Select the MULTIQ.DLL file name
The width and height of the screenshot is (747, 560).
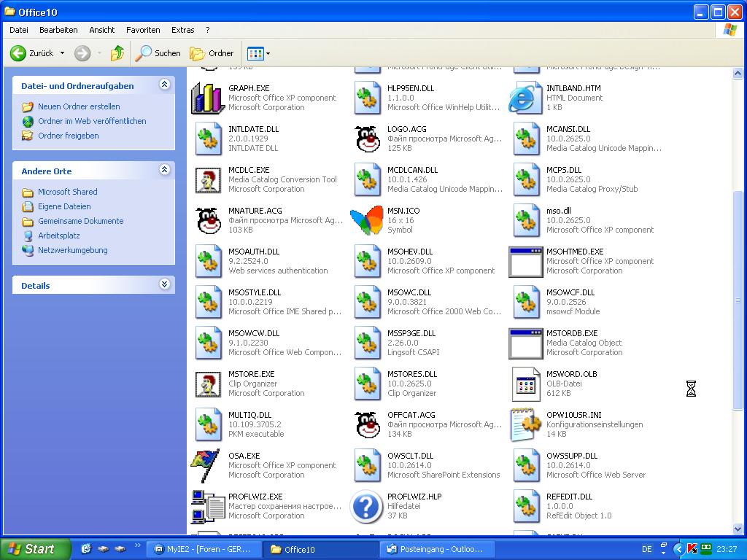point(249,415)
